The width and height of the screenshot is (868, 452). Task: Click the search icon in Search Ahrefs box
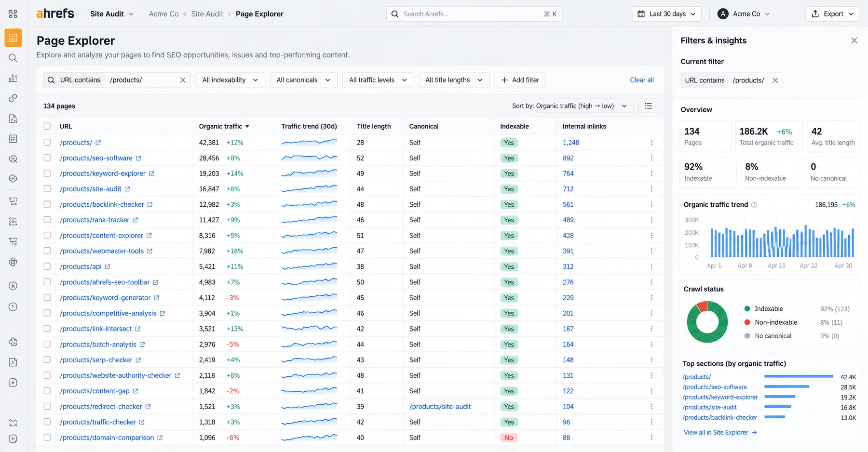[x=395, y=14]
